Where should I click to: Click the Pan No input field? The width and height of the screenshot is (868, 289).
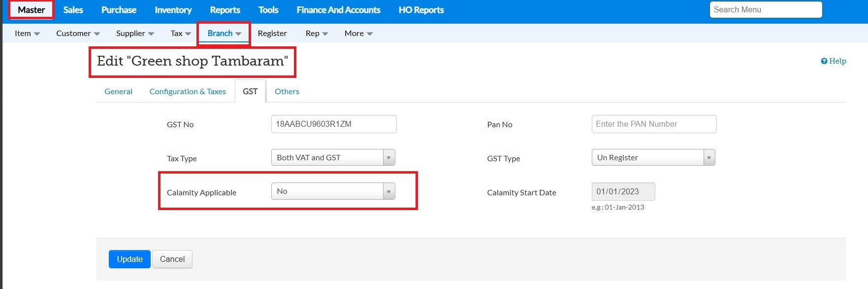(x=654, y=124)
